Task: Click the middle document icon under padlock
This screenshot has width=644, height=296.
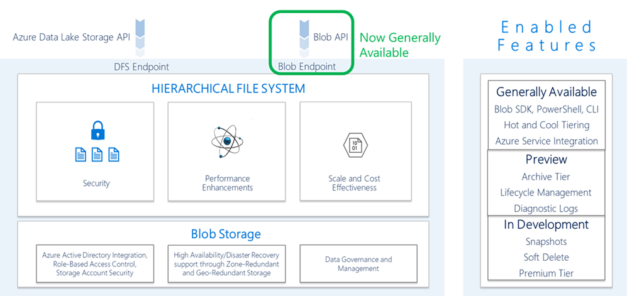Action: pyautogui.click(x=96, y=154)
